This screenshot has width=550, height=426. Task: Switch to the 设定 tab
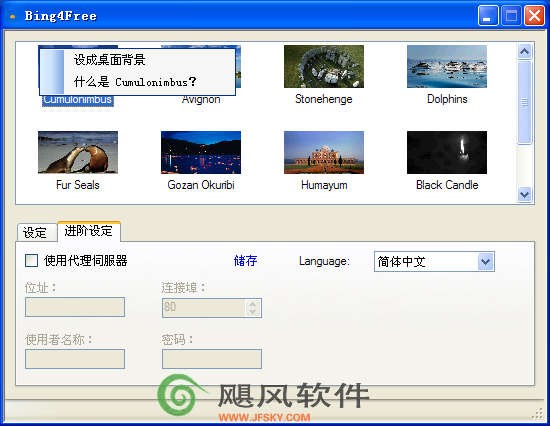click(36, 233)
